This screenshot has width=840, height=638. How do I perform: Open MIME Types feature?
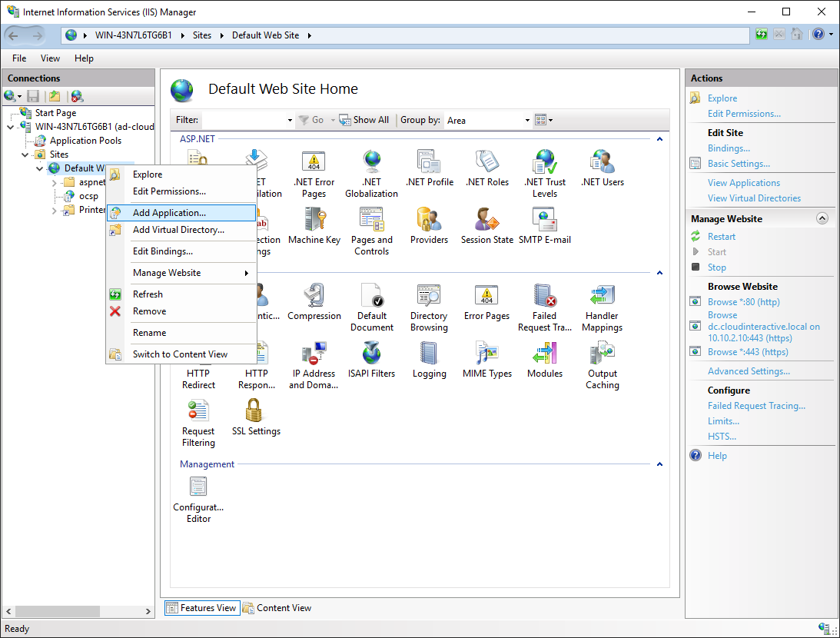click(x=487, y=360)
